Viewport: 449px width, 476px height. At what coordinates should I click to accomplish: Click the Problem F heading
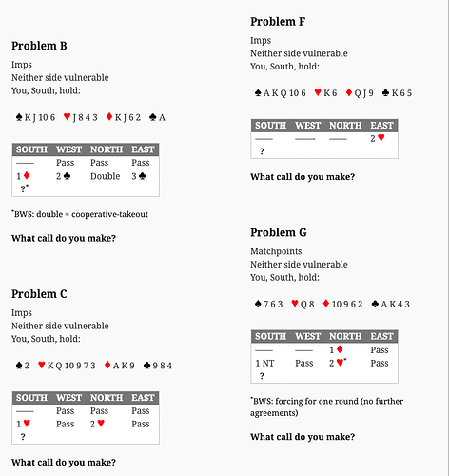[278, 22]
